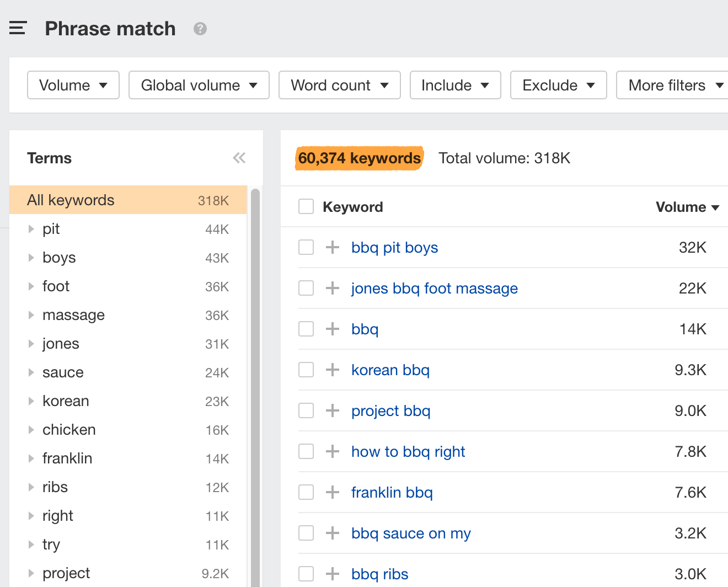728x587 pixels.
Task: Select All keywords in Terms list
Action: coord(128,200)
